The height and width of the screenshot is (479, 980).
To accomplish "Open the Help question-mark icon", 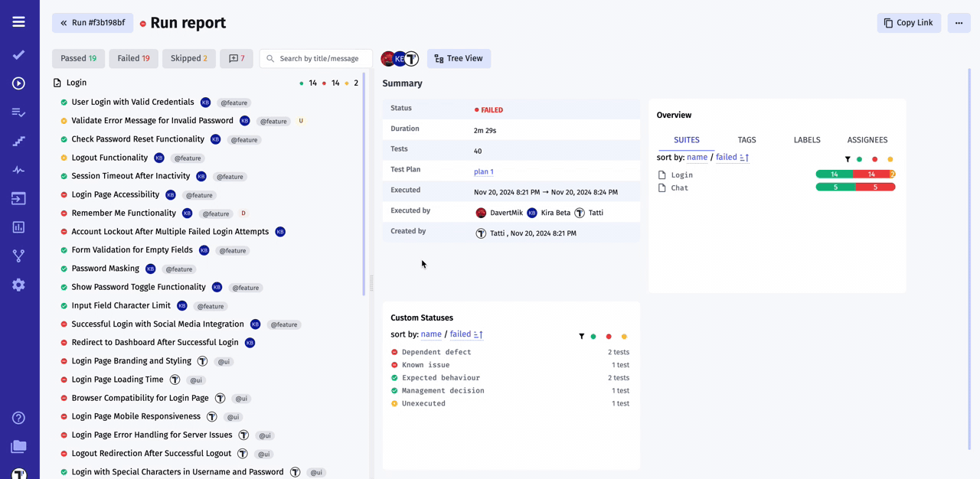I will [x=18, y=418].
